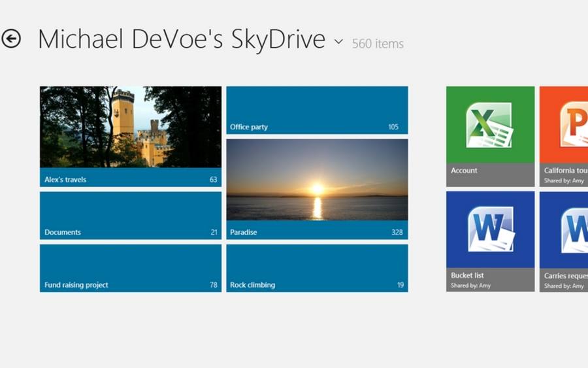The height and width of the screenshot is (368, 588).
Task: Open the Alex's travels folder label
Action: tap(65, 179)
